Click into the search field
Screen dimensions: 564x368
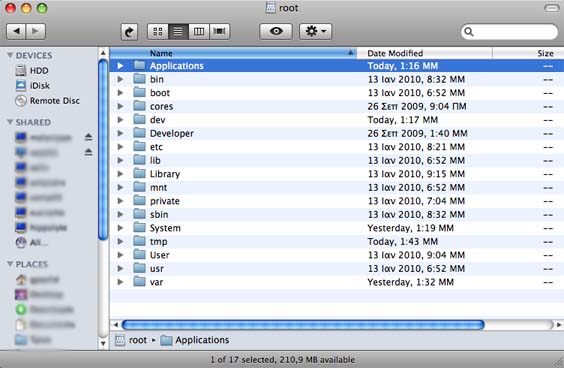[509, 32]
